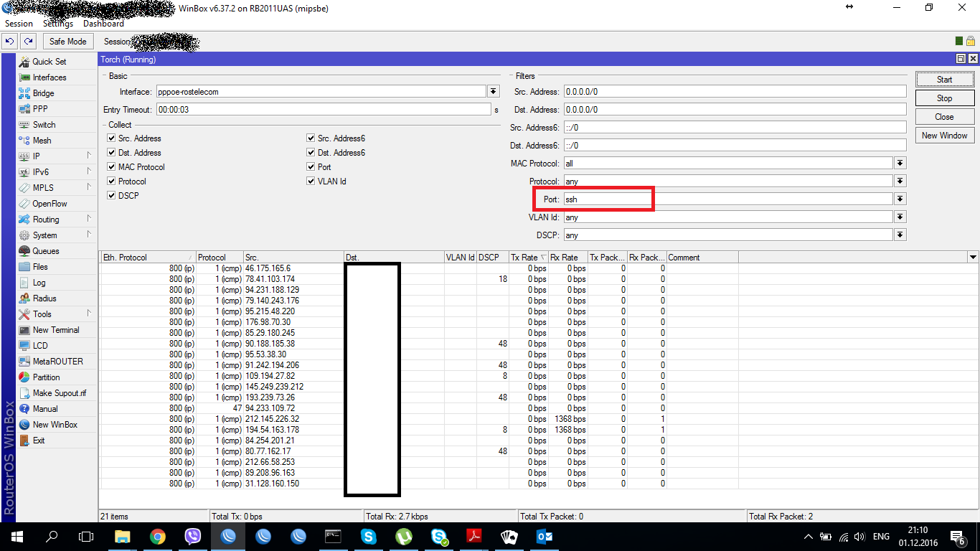The image size is (980, 551).
Task: Open the Files sidebar item
Action: tap(40, 267)
